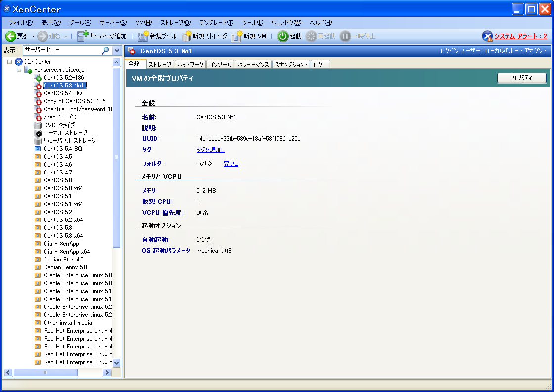Click the XenCenter title bar app icon
This screenshot has height=392, width=554.
pyautogui.click(x=7, y=9)
